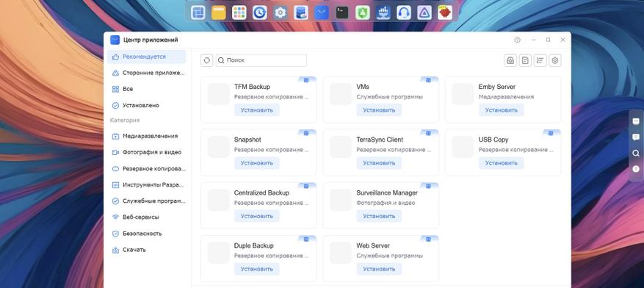The height and width of the screenshot is (288, 644).
Task: Launch the terminal icon in the dock
Action: tap(341, 12)
